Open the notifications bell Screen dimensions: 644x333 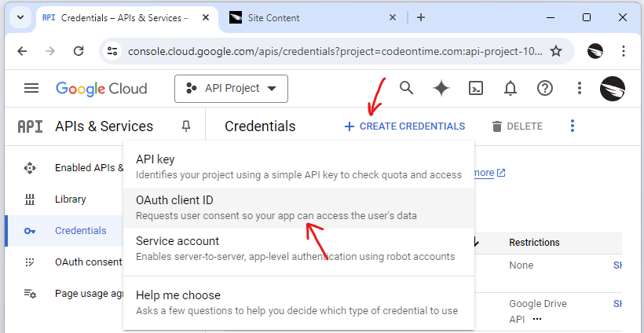click(510, 88)
